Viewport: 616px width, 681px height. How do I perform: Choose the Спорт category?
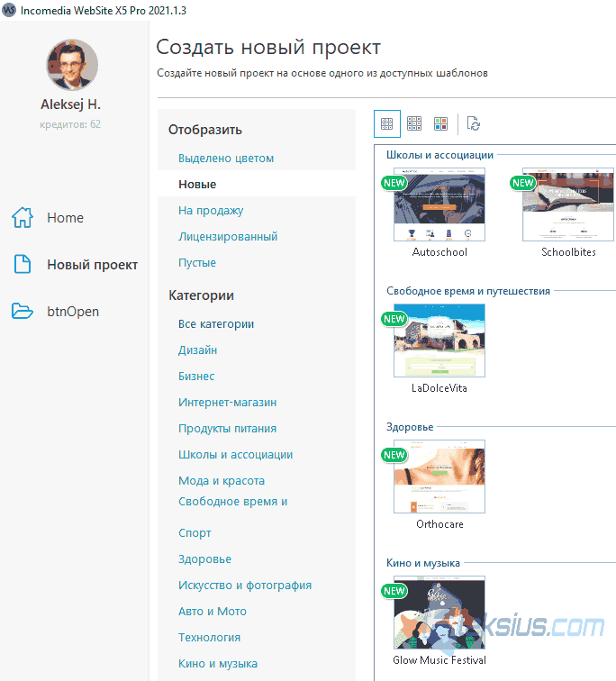coord(195,533)
